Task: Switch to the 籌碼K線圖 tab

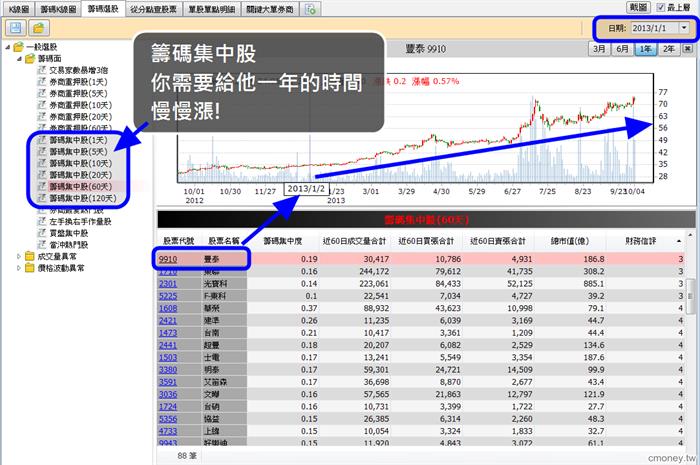Action: coord(58,9)
